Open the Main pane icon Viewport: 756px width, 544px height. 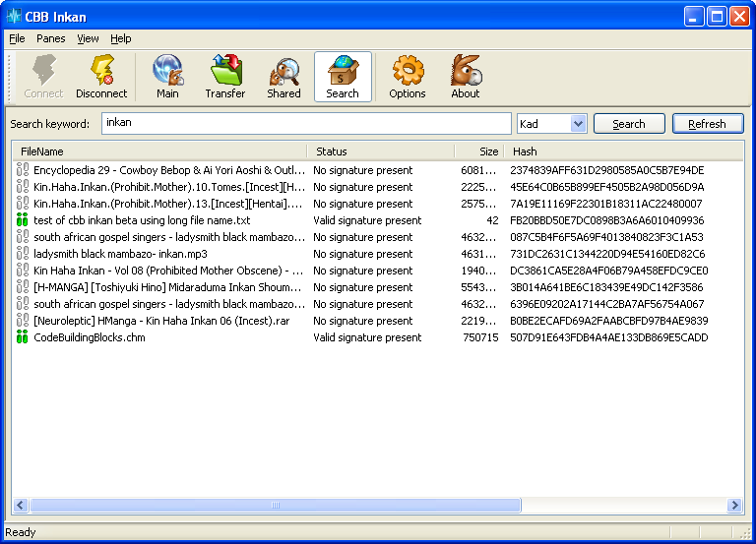point(167,70)
